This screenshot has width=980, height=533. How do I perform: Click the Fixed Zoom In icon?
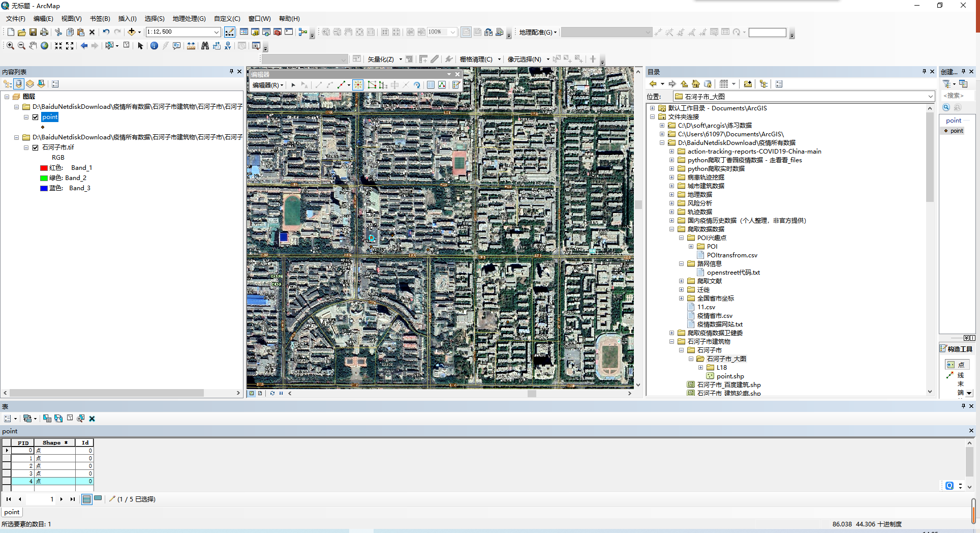pos(58,46)
